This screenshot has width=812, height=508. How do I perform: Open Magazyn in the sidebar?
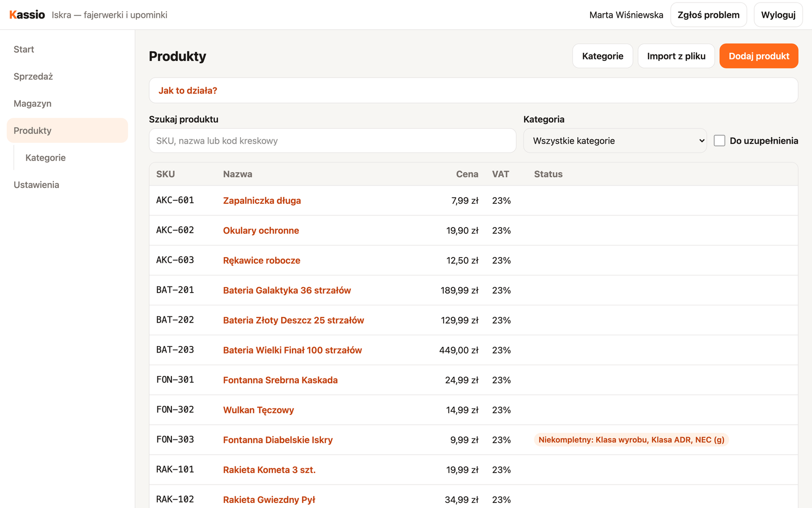pos(67,104)
